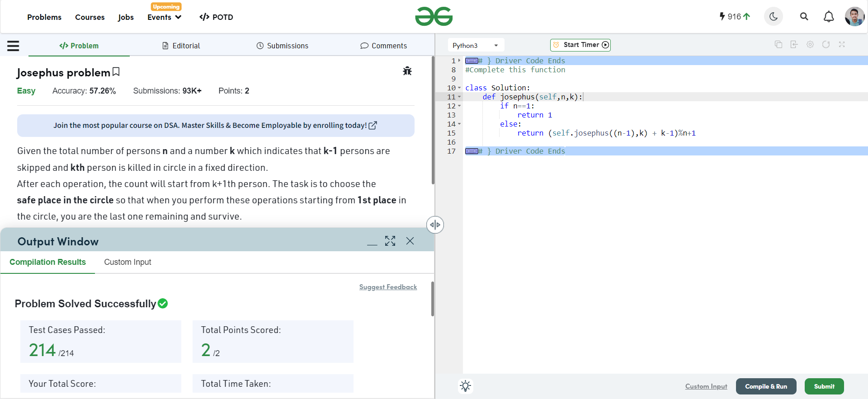This screenshot has width=868, height=399.
Task: Click the export code icon
Action: 794,44
